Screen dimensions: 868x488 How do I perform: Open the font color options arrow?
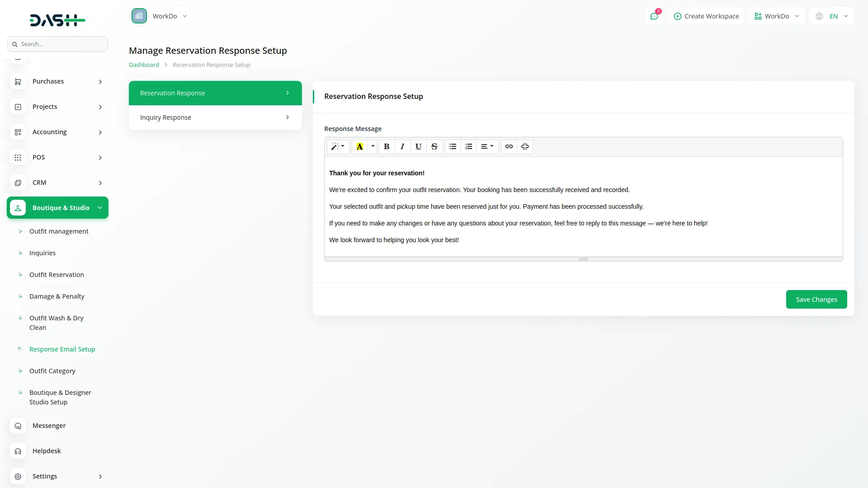pyautogui.click(x=373, y=146)
